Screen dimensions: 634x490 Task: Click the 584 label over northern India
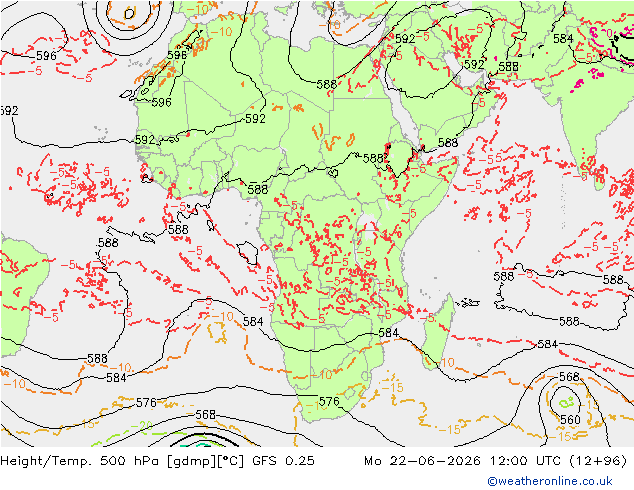[x=563, y=39]
